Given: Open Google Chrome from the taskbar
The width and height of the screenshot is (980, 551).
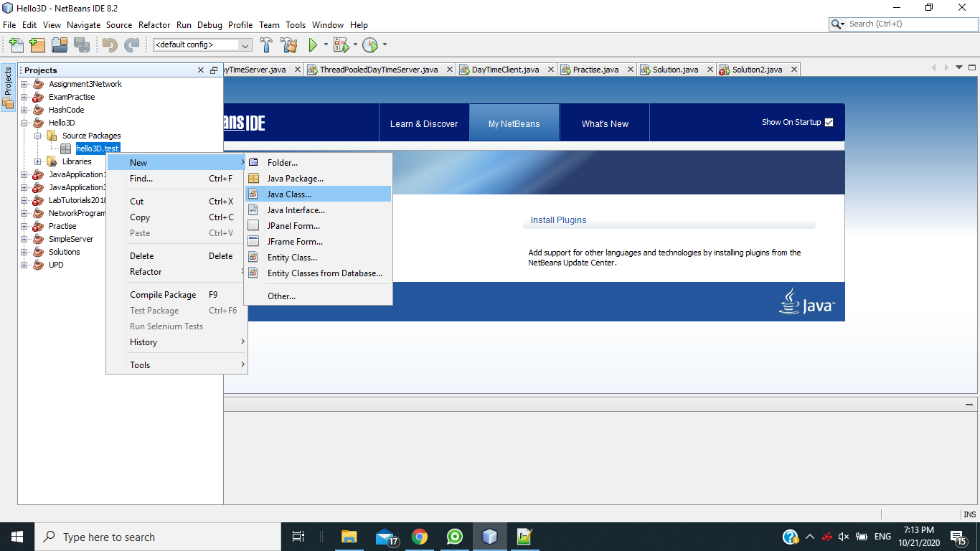Looking at the screenshot, I should pyautogui.click(x=420, y=537).
